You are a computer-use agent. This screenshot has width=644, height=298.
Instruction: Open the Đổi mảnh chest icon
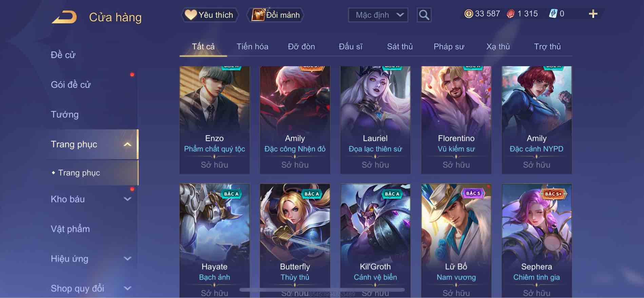point(258,15)
